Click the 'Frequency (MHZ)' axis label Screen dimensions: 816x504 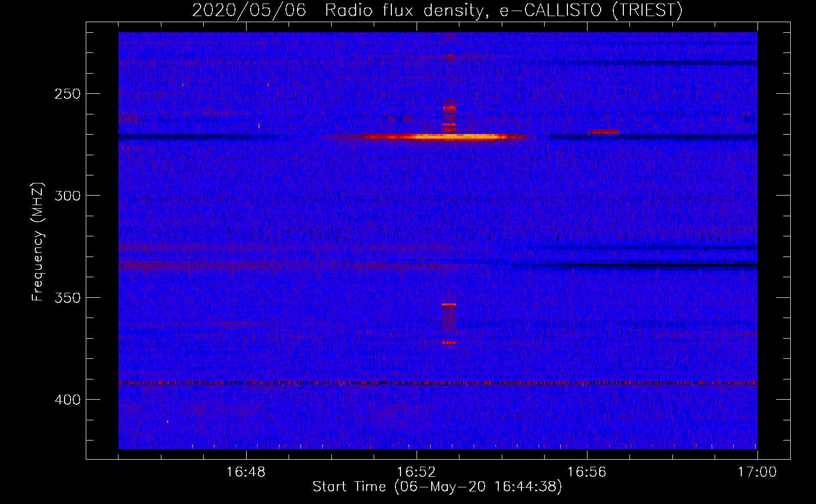pos(38,242)
